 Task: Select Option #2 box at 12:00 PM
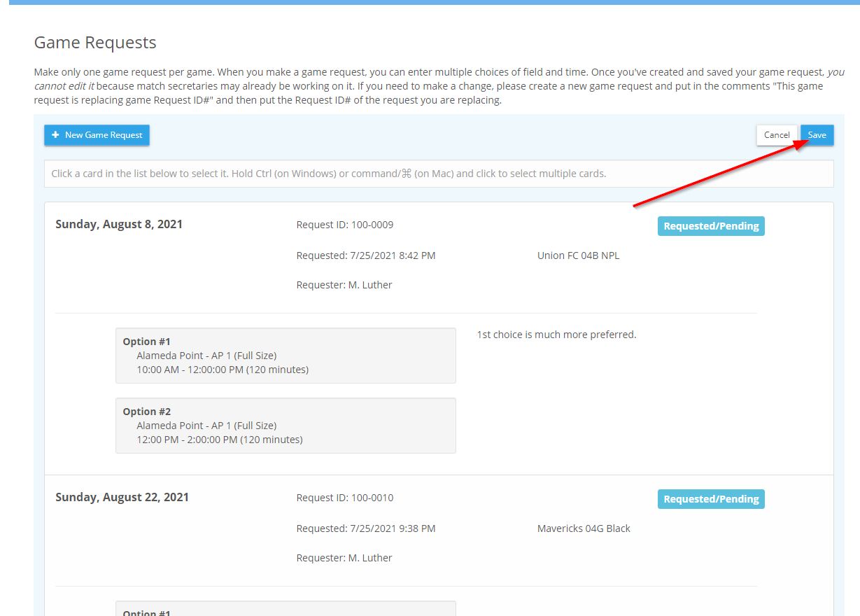tap(286, 426)
